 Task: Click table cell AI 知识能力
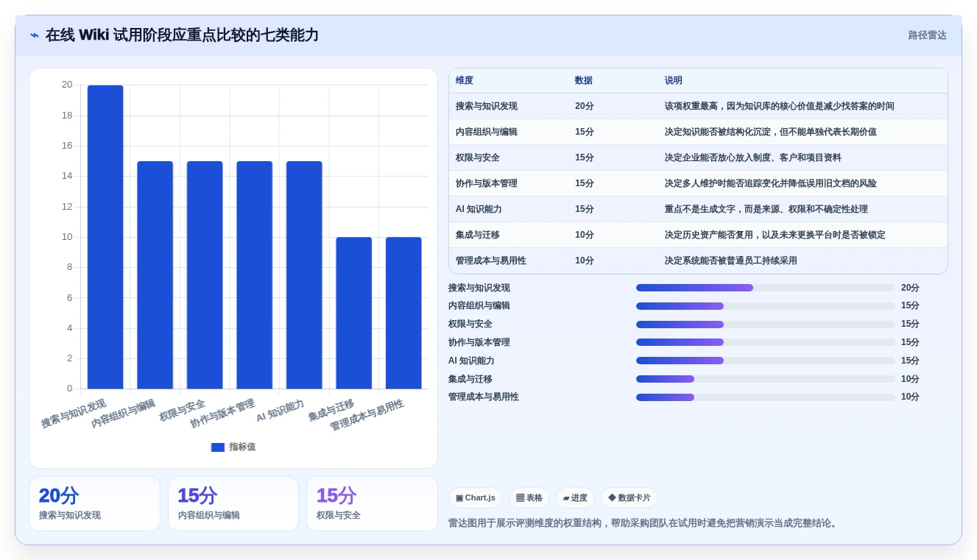click(x=479, y=209)
